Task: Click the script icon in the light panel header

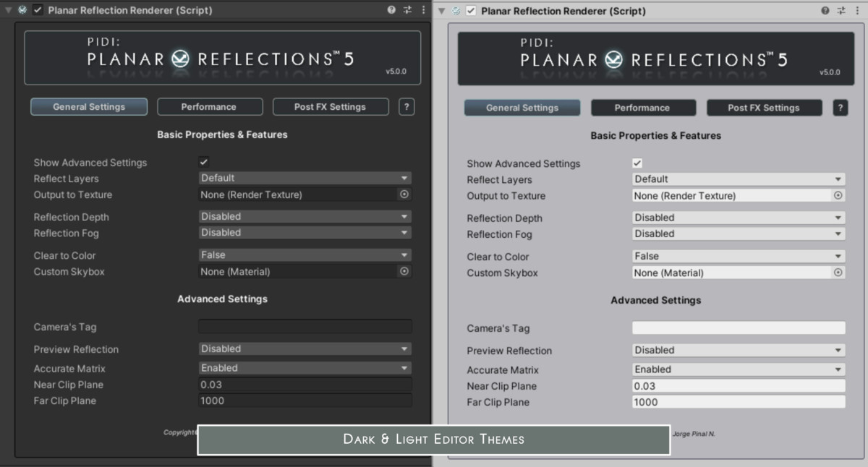Action: (456, 11)
